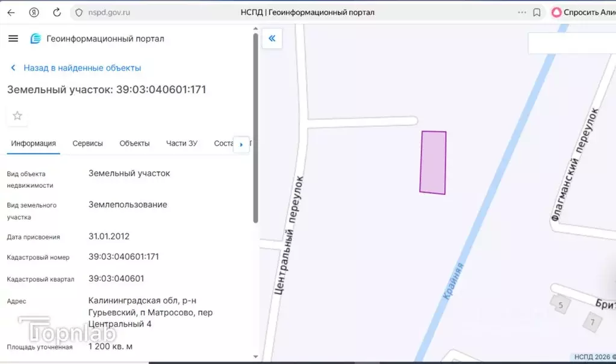Click the Yandex browser home icon

[x=34, y=12]
